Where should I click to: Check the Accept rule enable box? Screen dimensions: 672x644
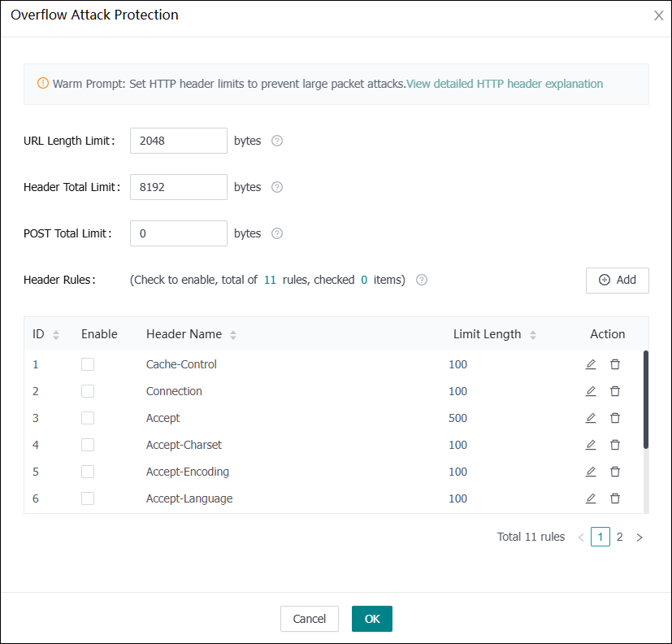tap(88, 418)
